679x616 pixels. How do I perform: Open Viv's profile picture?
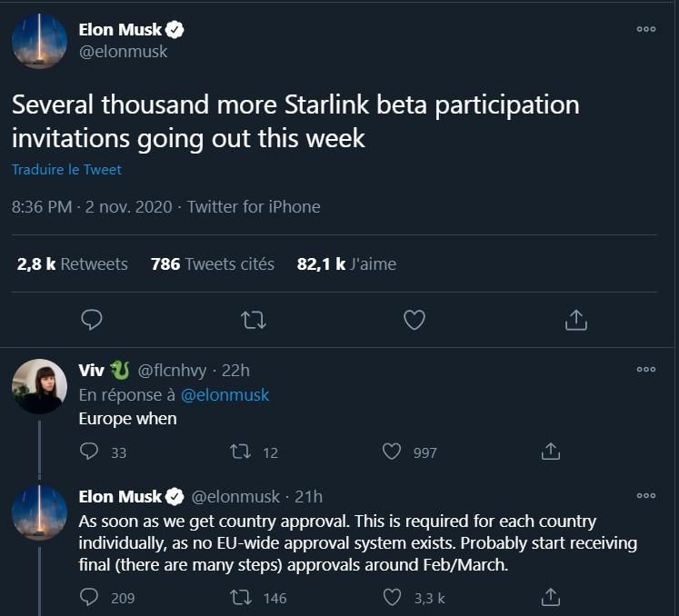39,386
